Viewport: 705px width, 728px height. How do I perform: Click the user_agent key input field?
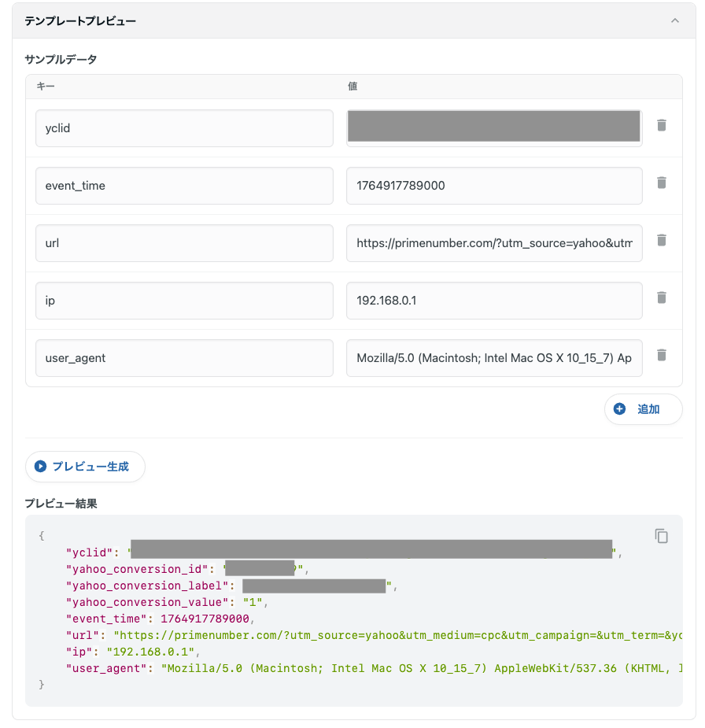click(184, 358)
